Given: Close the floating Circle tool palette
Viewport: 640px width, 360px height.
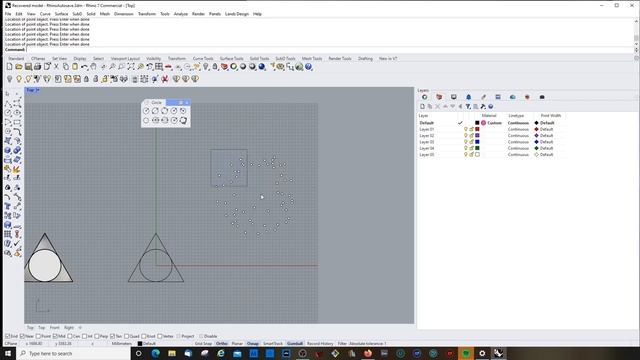Looking at the screenshot, I should point(187,102).
